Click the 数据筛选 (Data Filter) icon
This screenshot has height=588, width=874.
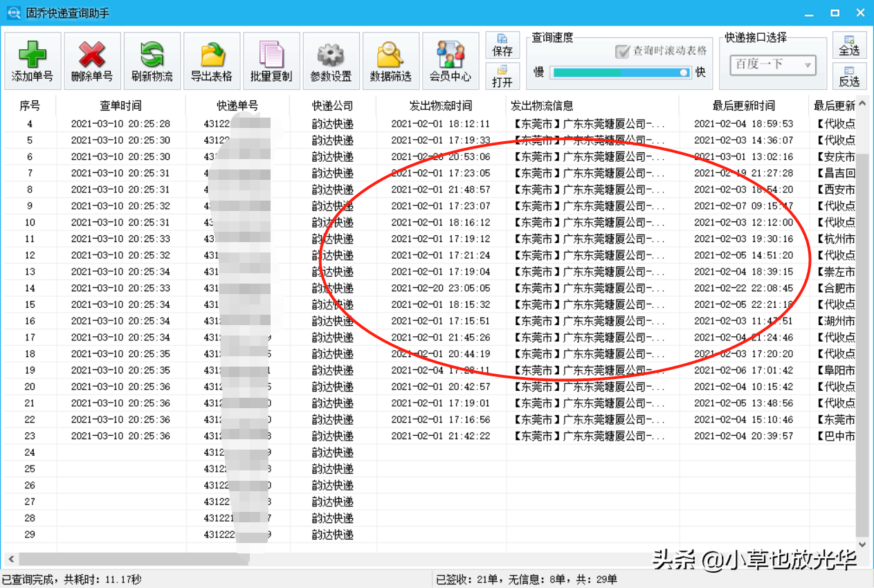tap(390, 60)
